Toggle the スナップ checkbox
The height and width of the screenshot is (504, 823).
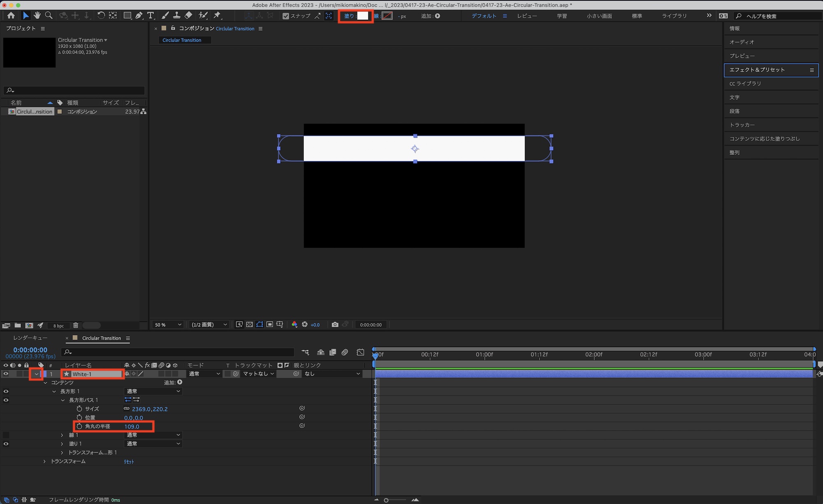click(286, 16)
